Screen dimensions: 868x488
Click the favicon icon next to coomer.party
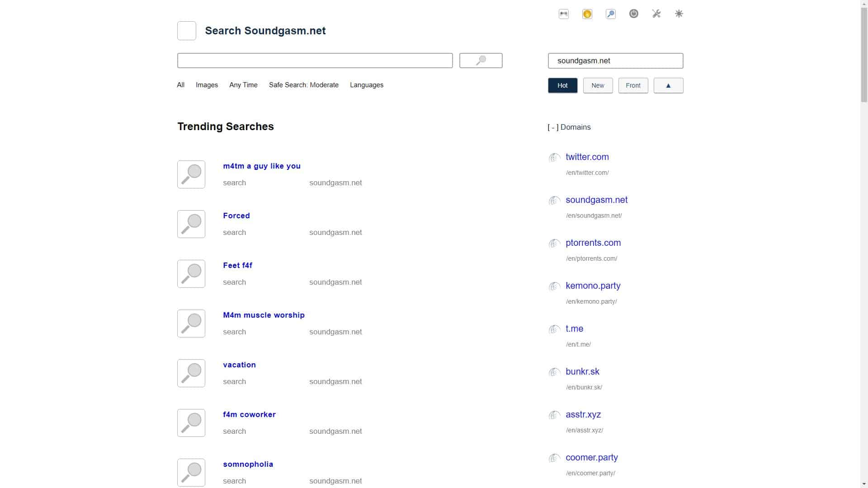[554, 458]
